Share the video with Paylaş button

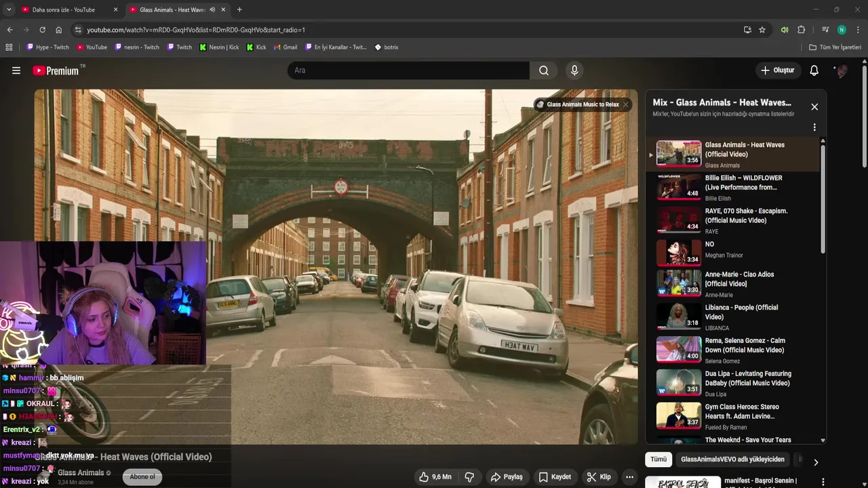point(507,477)
